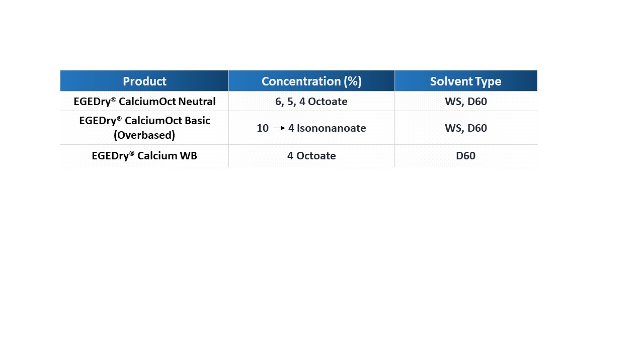Click the 6, 5, 4 Octoate cell

[311, 101]
